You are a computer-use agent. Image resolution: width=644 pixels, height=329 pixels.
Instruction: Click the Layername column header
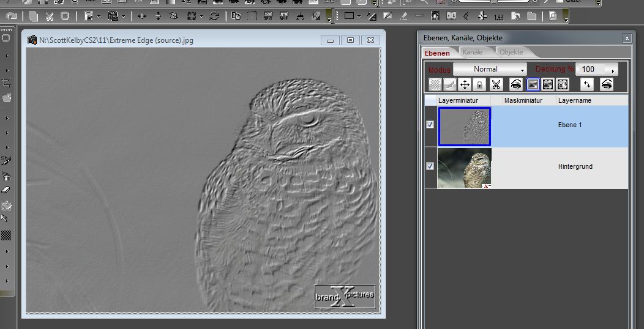pos(574,100)
